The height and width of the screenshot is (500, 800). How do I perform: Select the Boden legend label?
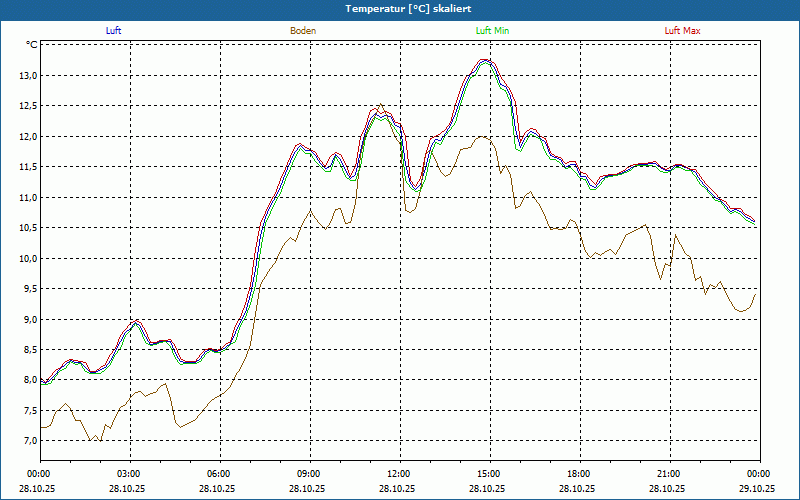pyautogui.click(x=303, y=31)
